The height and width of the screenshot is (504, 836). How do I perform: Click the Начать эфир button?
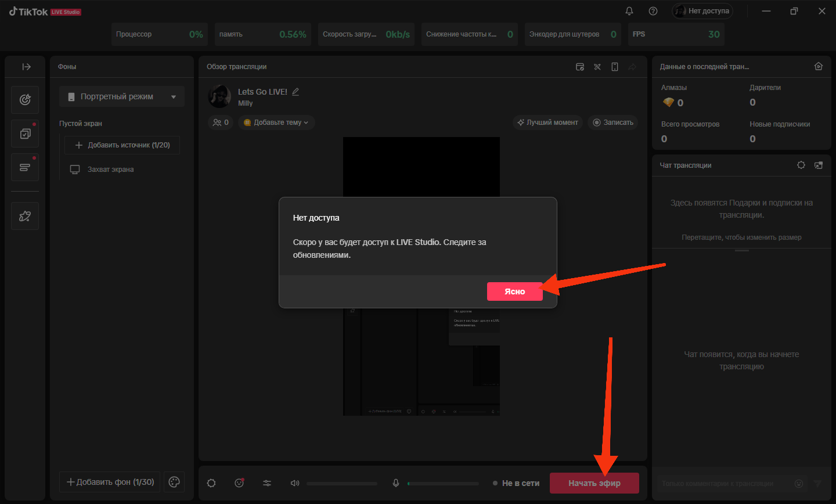click(594, 483)
